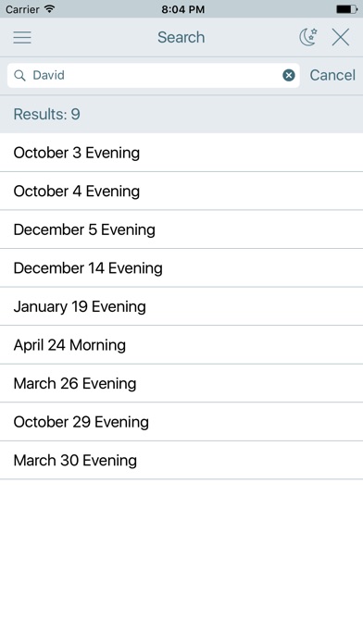
Task: Toggle night mode moon icon
Action: point(308,37)
